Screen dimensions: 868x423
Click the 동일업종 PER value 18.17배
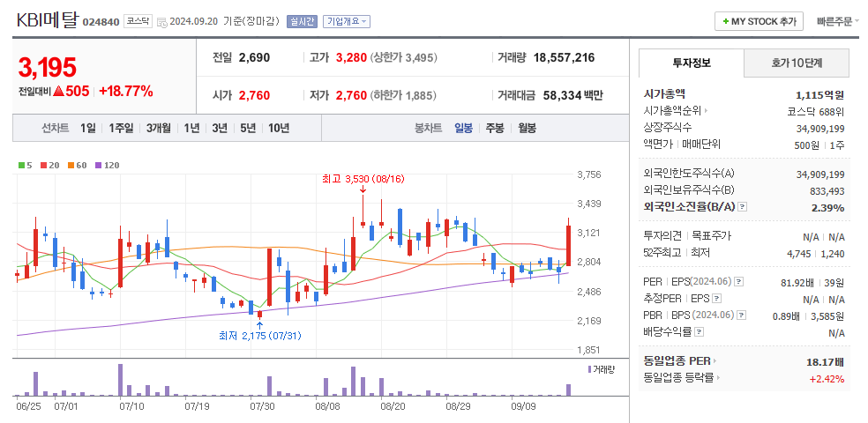826,363
